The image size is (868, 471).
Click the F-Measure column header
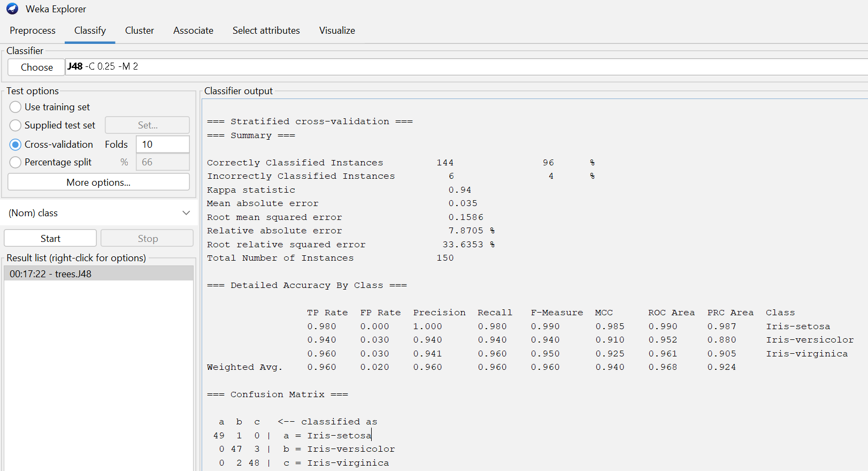(x=557, y=313)
